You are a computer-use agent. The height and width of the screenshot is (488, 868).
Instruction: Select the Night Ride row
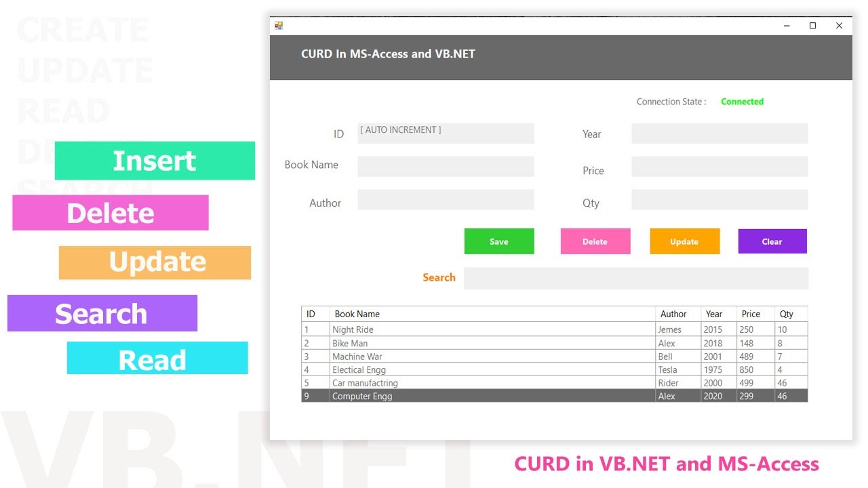click(x=555, y=329)
